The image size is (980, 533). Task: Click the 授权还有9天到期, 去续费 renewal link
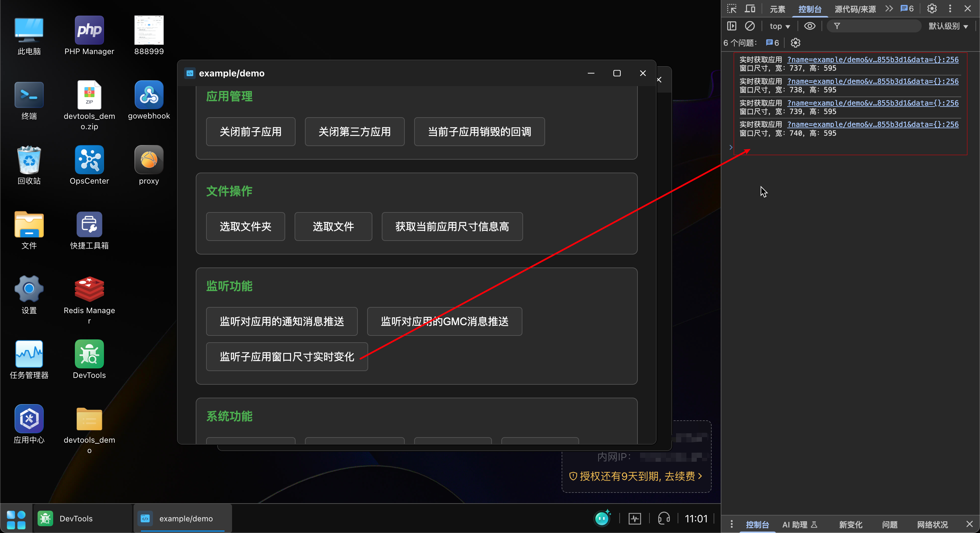click(x=636, y=476)
